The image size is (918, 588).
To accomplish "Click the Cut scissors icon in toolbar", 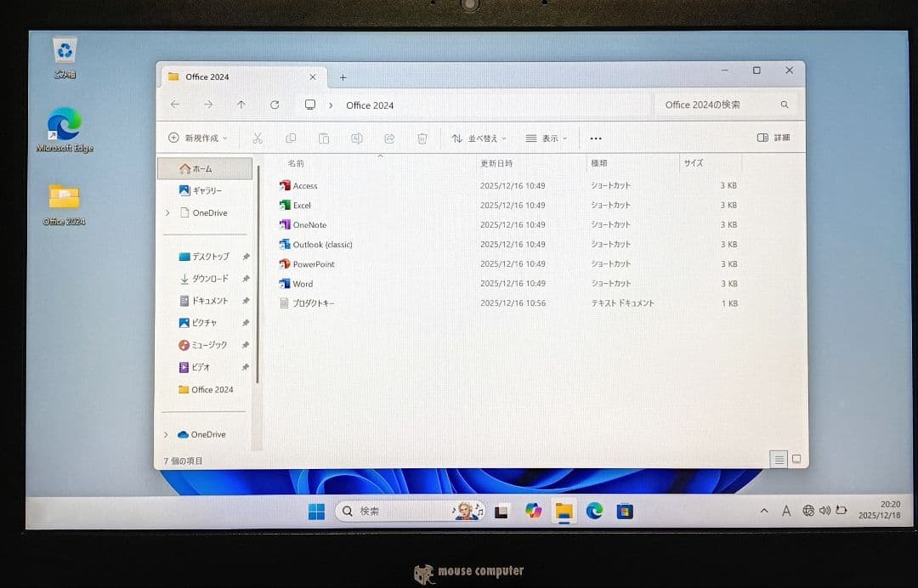I will 258,139.
